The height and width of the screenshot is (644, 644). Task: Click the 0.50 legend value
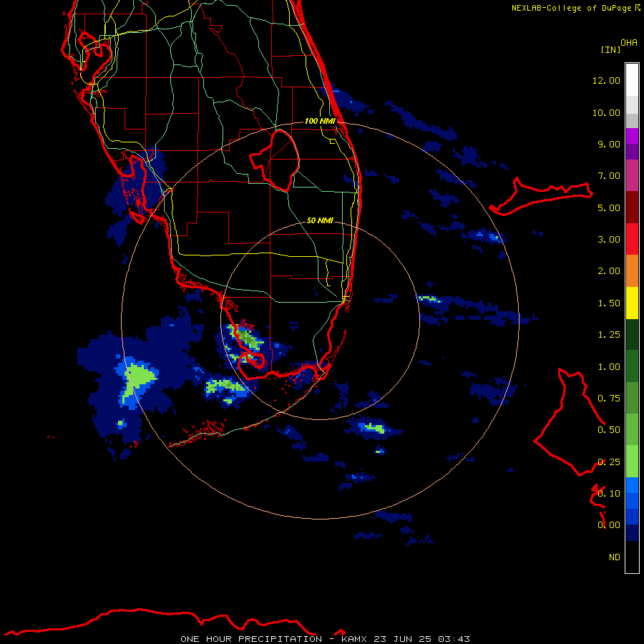click(609, 430)
